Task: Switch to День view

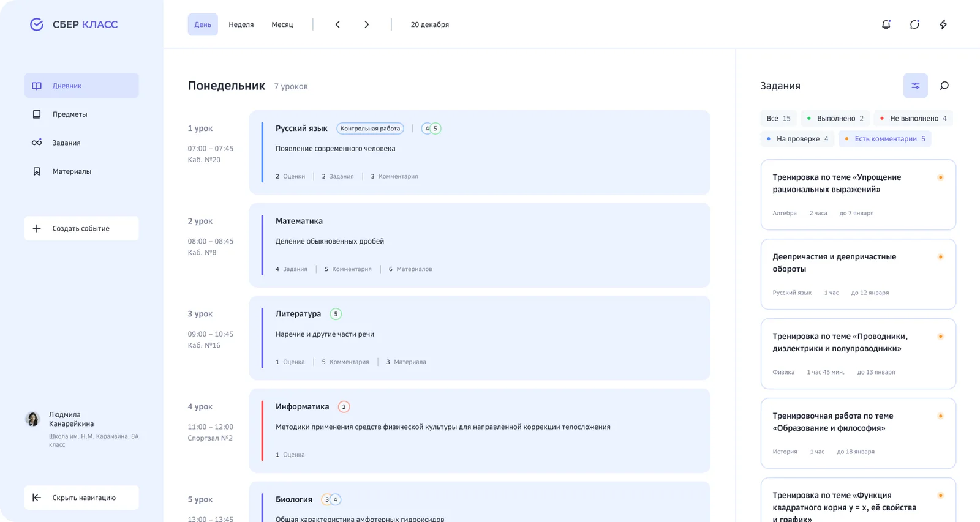Action: pyautogui.click(x=203, y=24)
